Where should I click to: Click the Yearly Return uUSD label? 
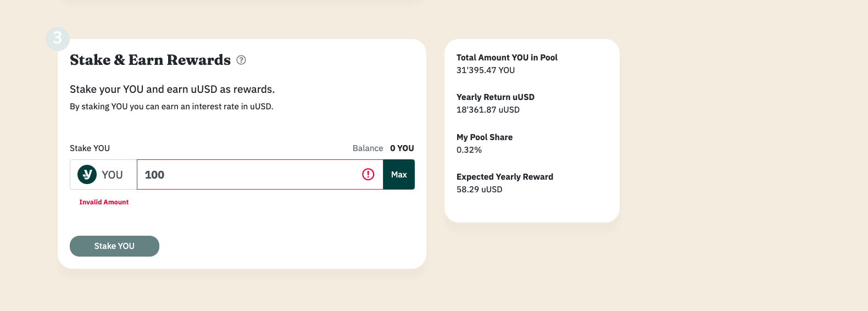(496, 97)
